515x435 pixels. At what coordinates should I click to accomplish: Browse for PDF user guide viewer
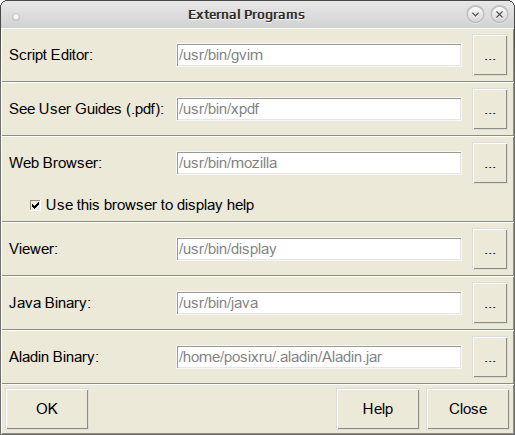tap(490, 109)
